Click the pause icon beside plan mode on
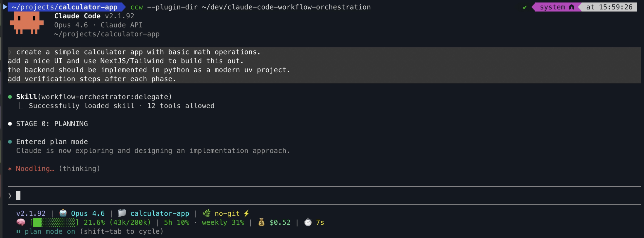Screen dimensions: 644x238 tap(18, 231)
